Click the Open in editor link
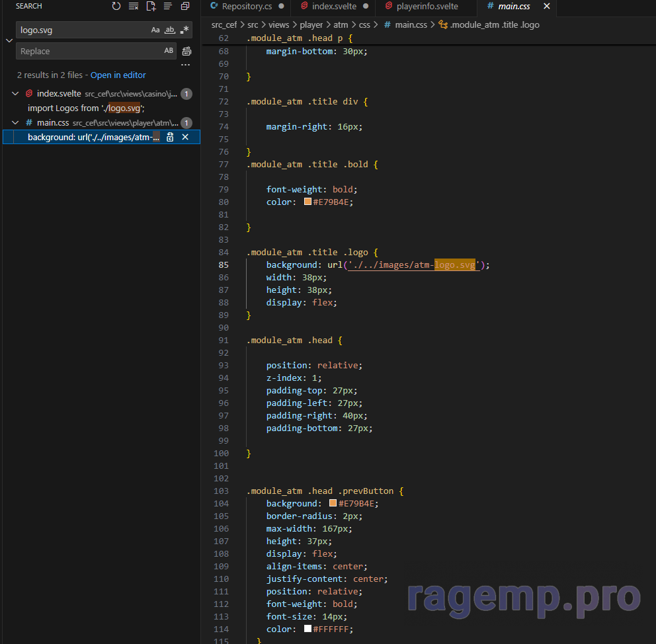 coord(118,75)
